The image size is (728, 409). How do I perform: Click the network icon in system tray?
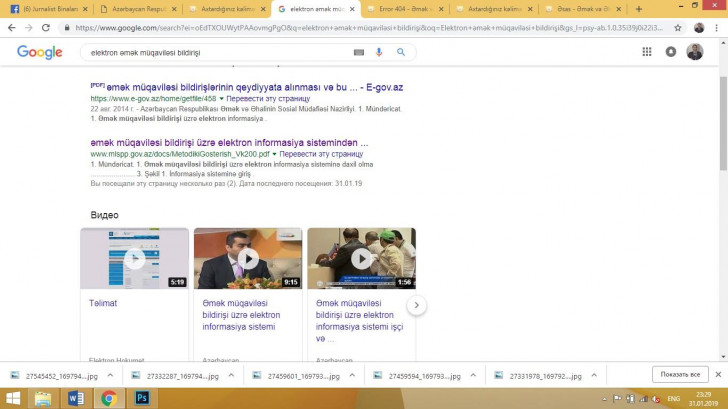click(644, 399)
